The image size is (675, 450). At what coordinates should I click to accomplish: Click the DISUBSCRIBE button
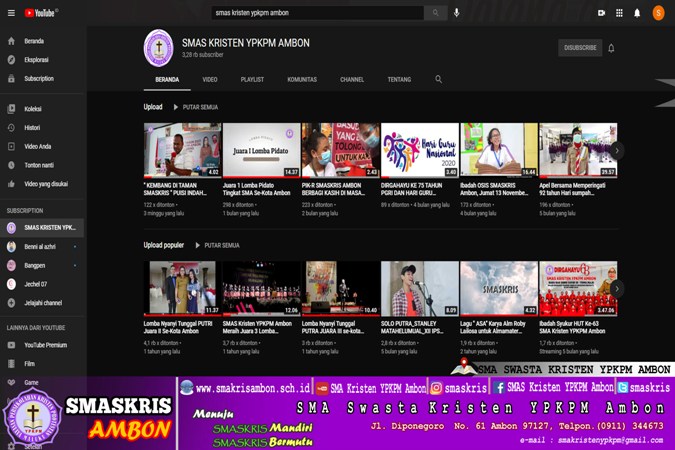580,48
